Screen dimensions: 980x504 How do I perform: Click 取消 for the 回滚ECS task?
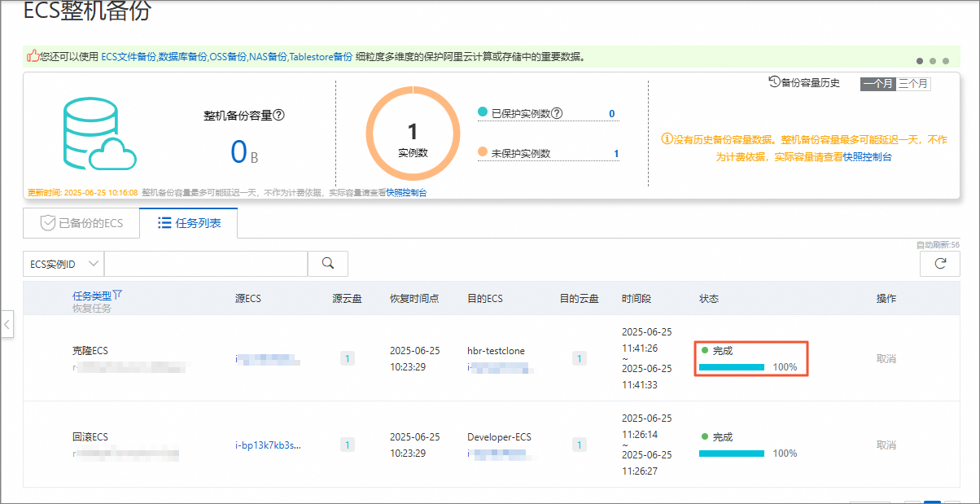(x=886, y=445)
